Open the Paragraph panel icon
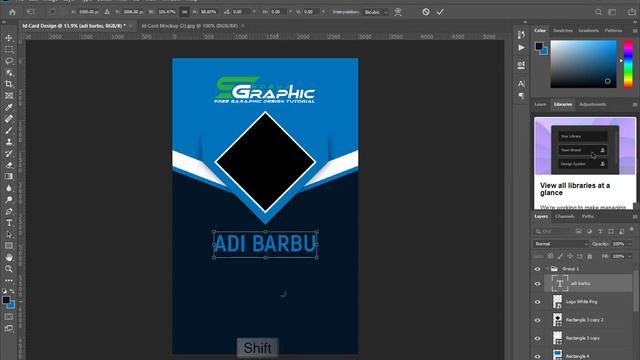The width and height of the screenshot is (640, 360). pos(521,96)
